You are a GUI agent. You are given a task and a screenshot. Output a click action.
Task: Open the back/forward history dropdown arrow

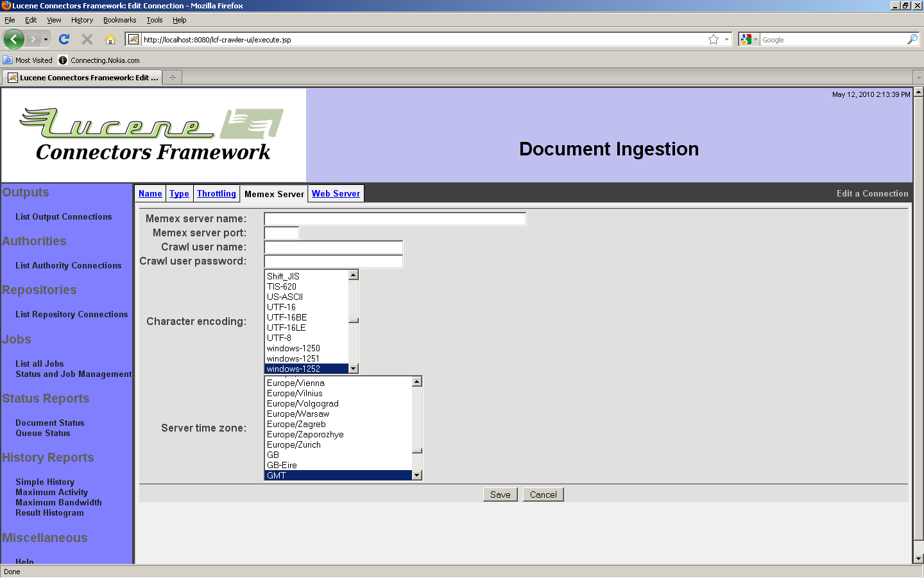point(46,39)
